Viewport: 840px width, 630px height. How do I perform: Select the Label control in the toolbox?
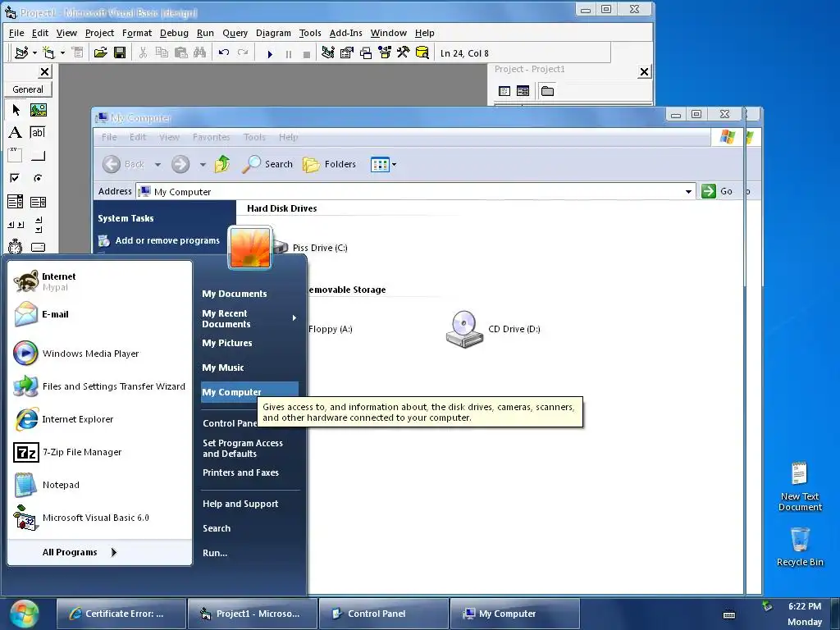click(16, 132)
